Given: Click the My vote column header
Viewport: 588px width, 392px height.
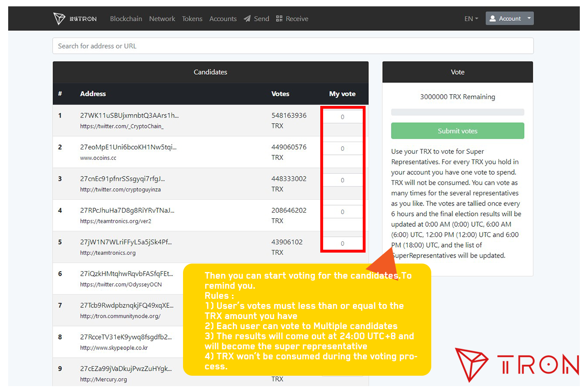Looking at the screenshot, I should click(342, 94).
